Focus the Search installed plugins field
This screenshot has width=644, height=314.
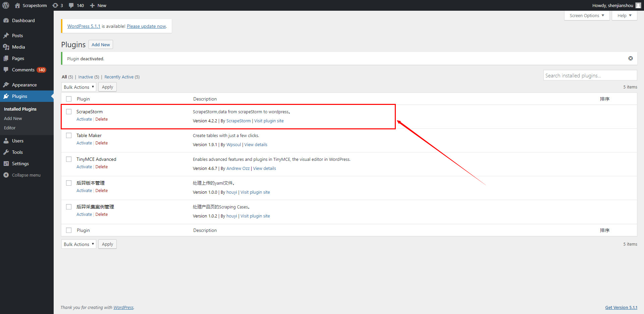click(x=590, y=75)
